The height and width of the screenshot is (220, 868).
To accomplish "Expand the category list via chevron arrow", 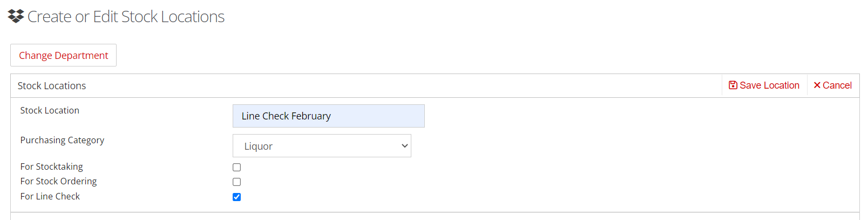I will tap(404, 146).
